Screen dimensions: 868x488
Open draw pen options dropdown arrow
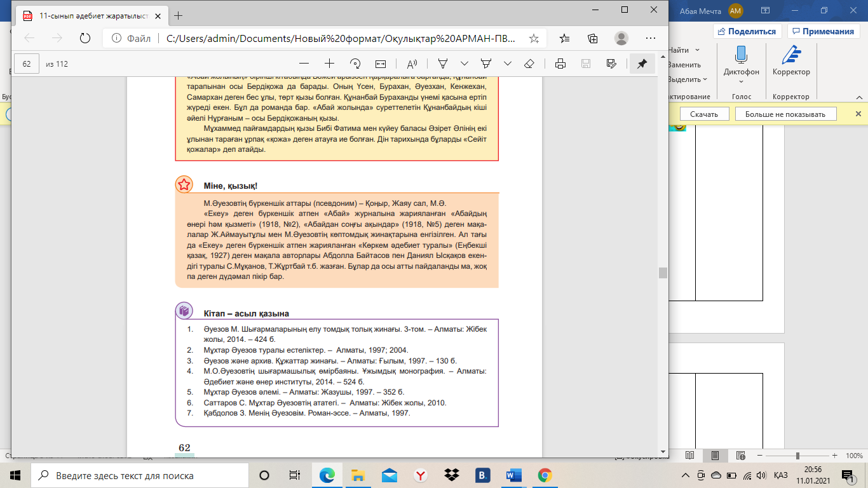click(x=465, y=64)
